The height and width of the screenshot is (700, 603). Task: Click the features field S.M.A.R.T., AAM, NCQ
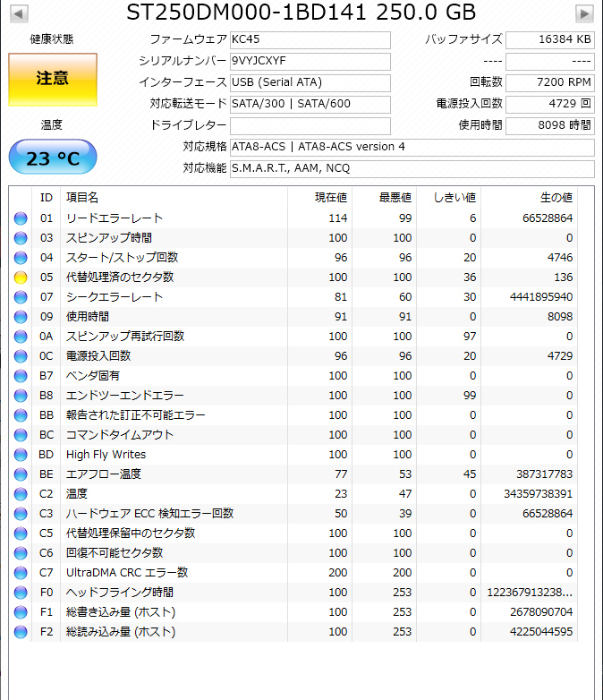412,168
